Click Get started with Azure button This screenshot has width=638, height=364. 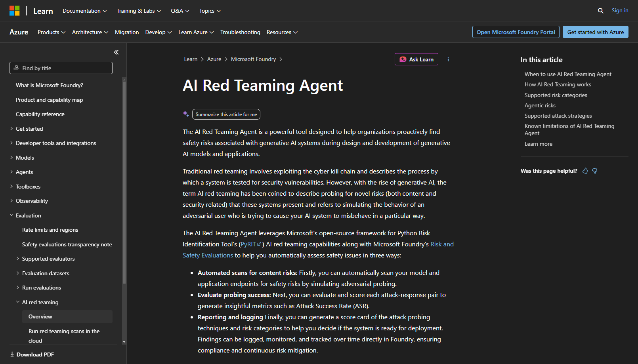(595, 32)
